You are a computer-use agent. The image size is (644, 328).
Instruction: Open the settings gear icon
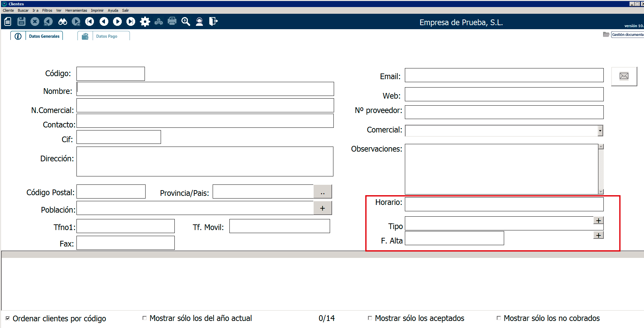pyautogui.click(x=145, y=22)
